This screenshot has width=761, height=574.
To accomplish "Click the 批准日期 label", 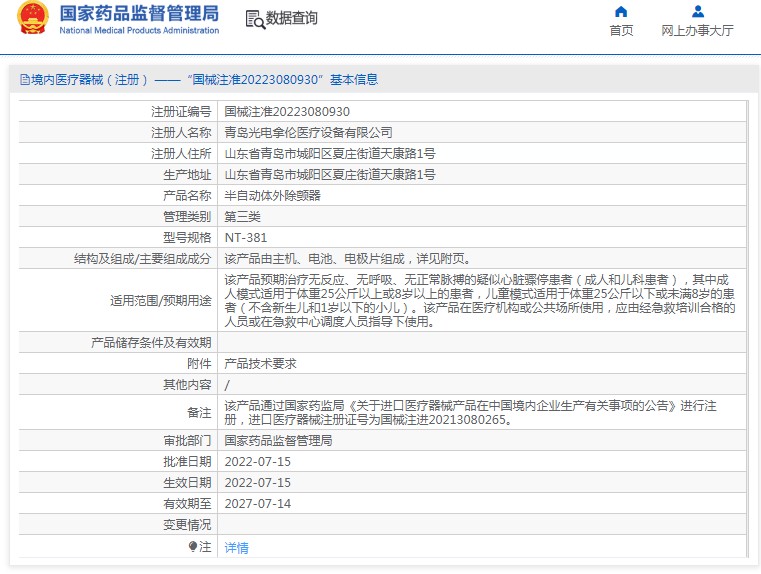I will 187,461.
